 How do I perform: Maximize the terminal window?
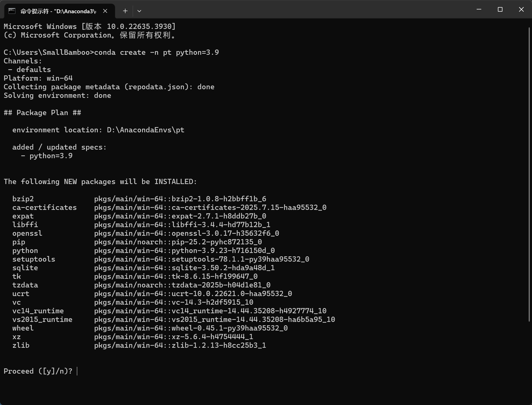click(500, 10)
